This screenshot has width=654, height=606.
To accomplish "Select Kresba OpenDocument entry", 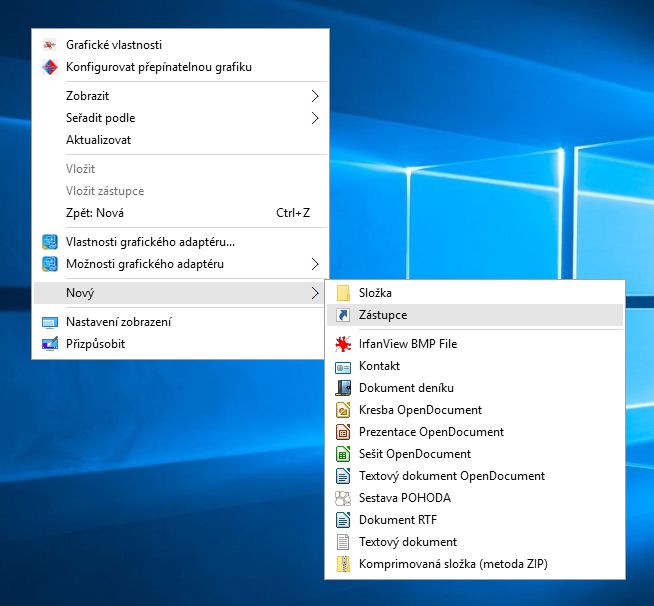I will coord(475,410).
